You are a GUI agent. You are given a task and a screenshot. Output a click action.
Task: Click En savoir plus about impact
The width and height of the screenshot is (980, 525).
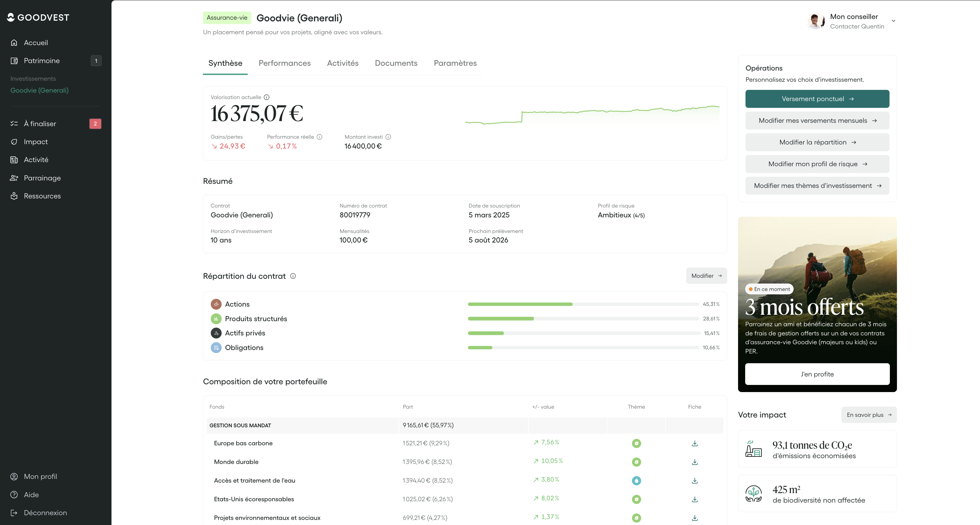coord(869,415)
